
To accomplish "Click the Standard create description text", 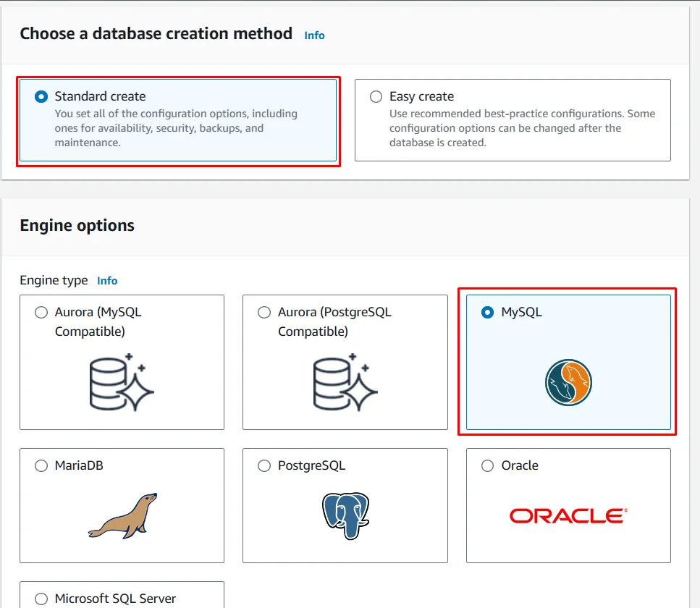I will 176,128.
